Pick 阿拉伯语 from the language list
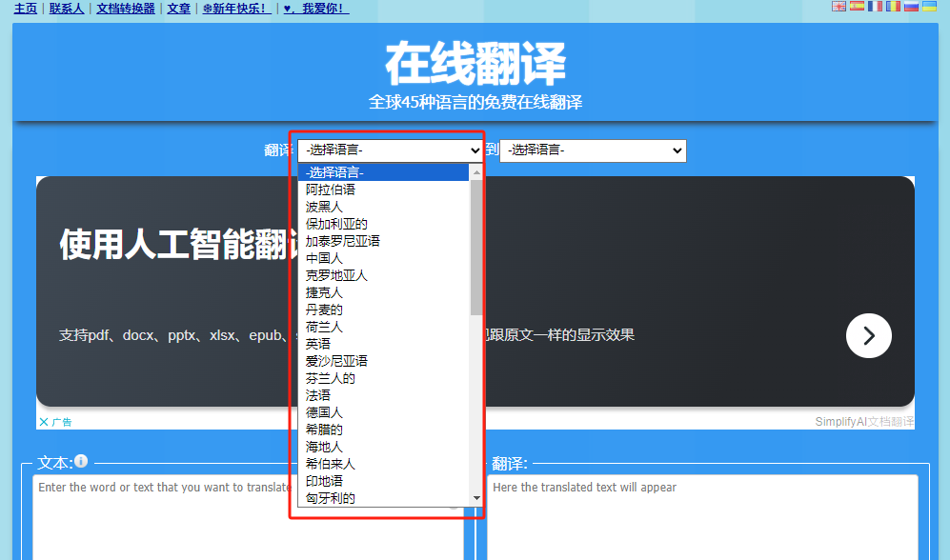This screenshot has width=950, height=560. pos(331,190)
